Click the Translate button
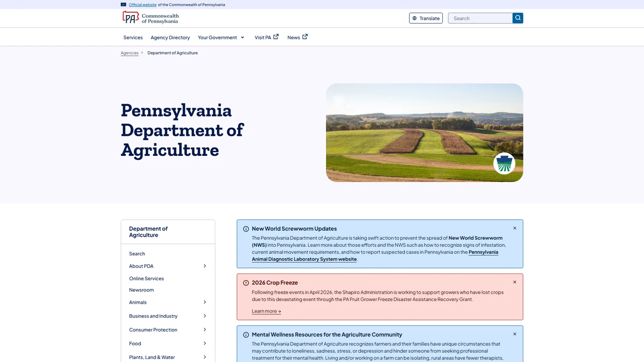 [x=426, y=18]
